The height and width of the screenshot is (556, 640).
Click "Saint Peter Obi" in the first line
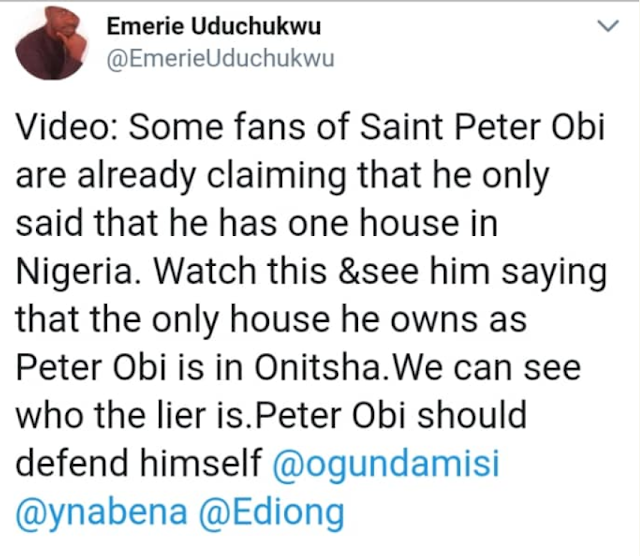coord(482,127)
